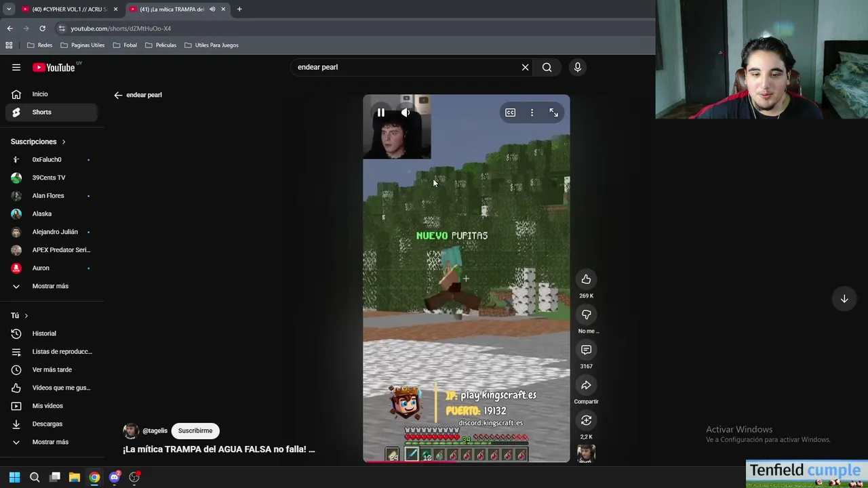This screenshot has width=868, height=488.
Task: Clear the search box with the X
Action: pyautogui.click(x=525, y=67)
